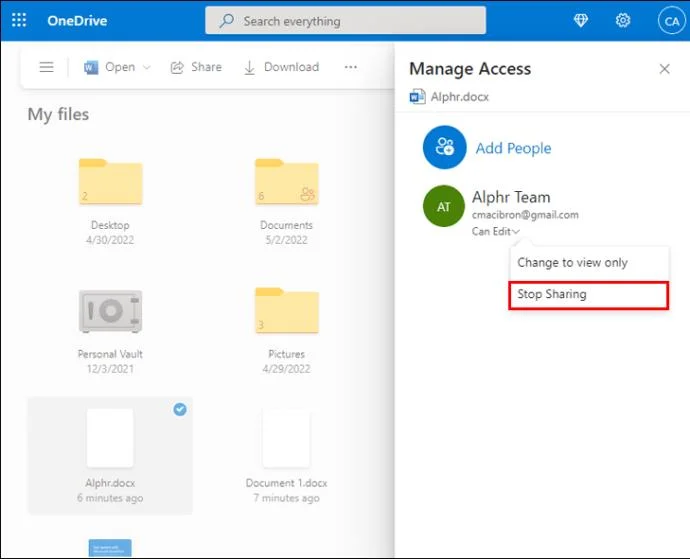Click the Alphr Team name
The height and width of the screenshot is (559, 690).
click(511, 197)
